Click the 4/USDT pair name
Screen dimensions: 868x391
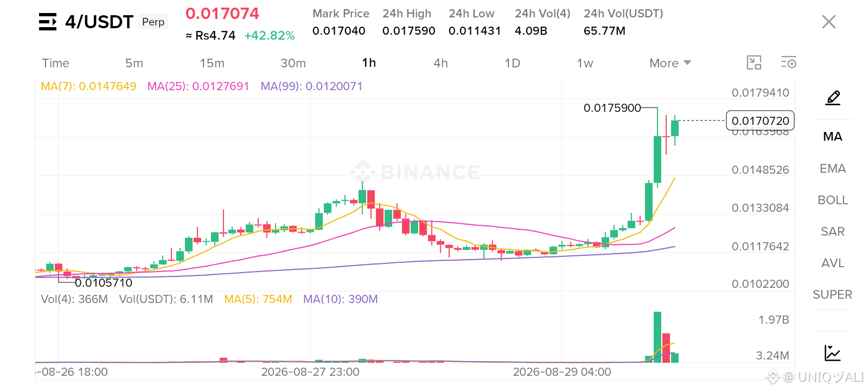tap(99, 22)
